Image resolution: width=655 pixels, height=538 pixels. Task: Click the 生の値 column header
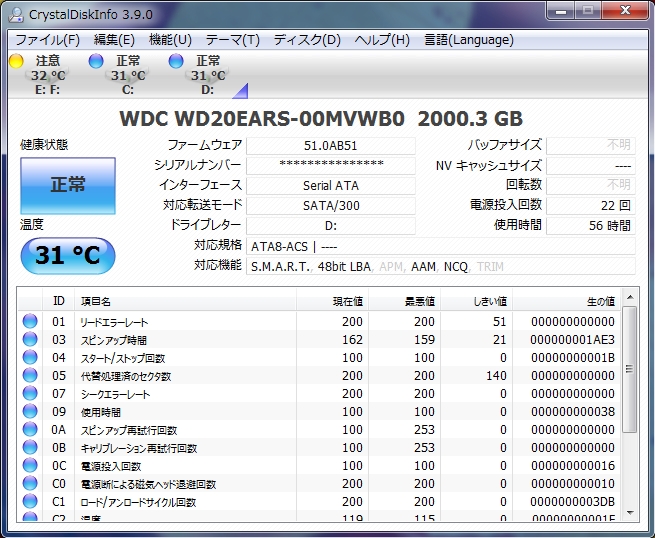tap(566, 301)
